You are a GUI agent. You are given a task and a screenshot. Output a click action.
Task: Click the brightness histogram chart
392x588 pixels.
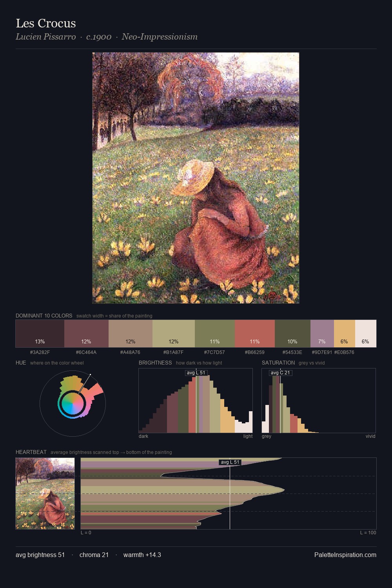click(x=196, y=401)
